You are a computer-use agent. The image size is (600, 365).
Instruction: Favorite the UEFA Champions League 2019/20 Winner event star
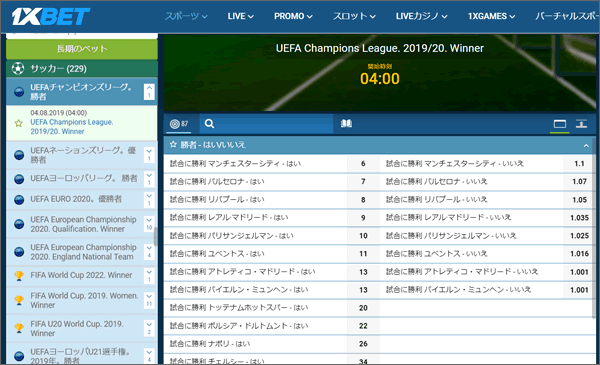pos(18,123)
